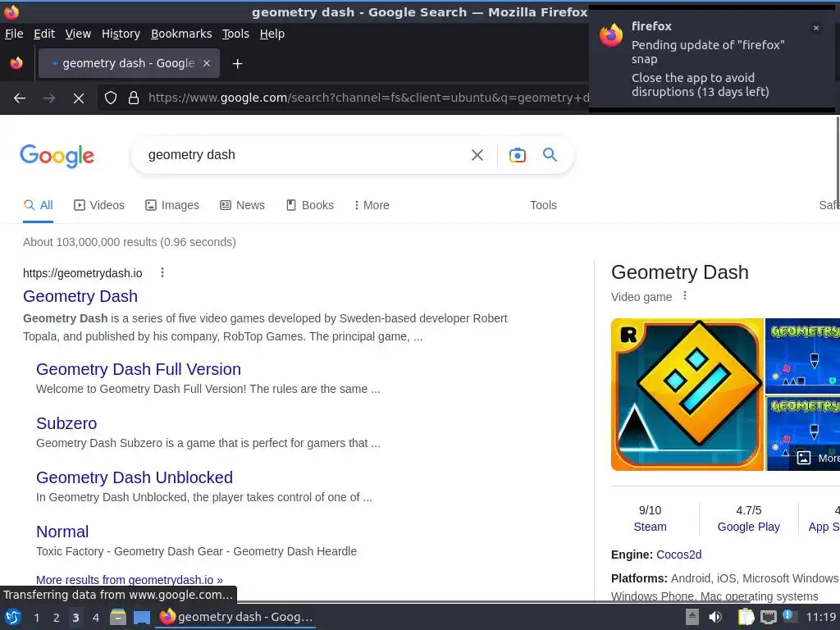Screen dimensions: 840x630
Task: Open the three-dot menu beside Video game
Action: (x=685, y=295)
